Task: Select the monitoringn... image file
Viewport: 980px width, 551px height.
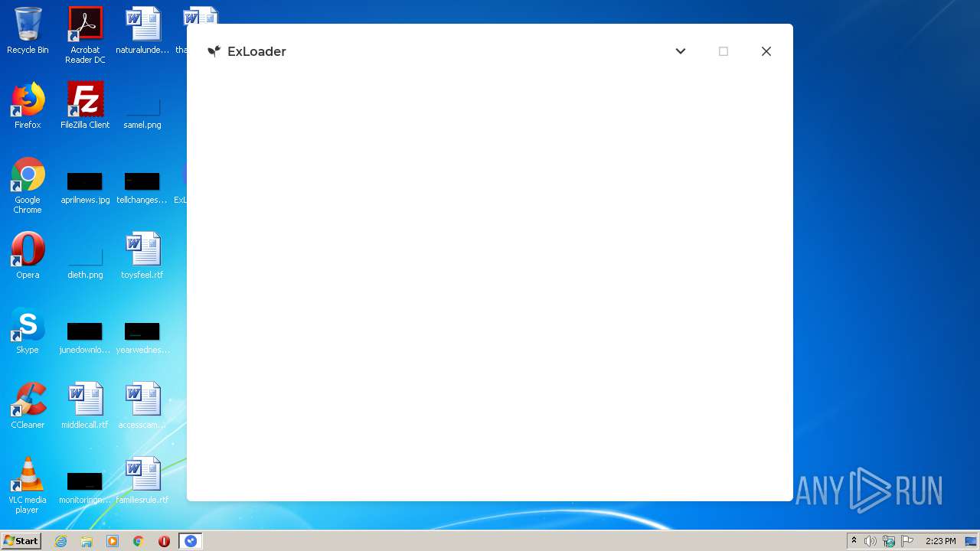Action: pos(85,487)
